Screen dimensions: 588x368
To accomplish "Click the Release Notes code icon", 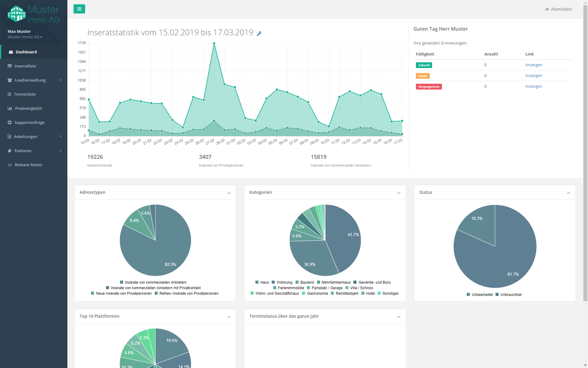I will 10,165.
